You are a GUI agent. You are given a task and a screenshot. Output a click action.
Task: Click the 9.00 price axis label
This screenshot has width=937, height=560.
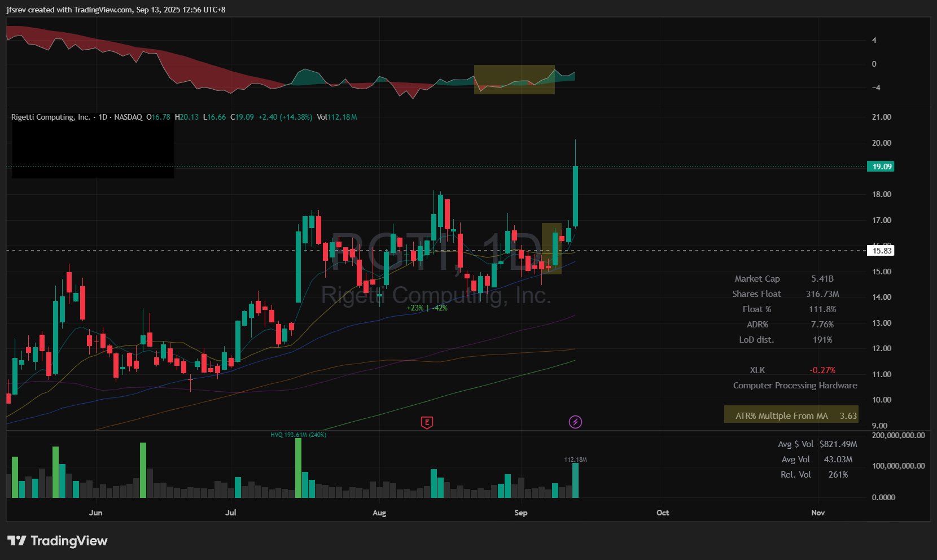click(879, 426)
